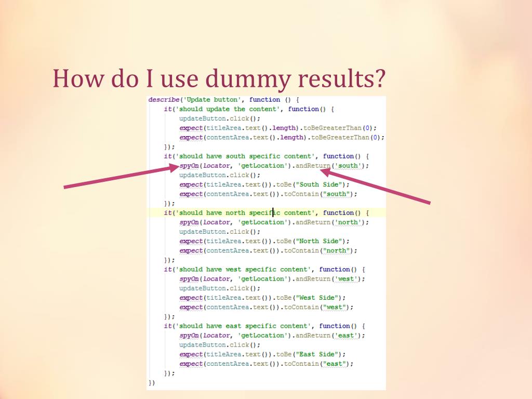Click the spyOn line returning 'north'
Screen dimensions: 532x399
coord(274,222)
